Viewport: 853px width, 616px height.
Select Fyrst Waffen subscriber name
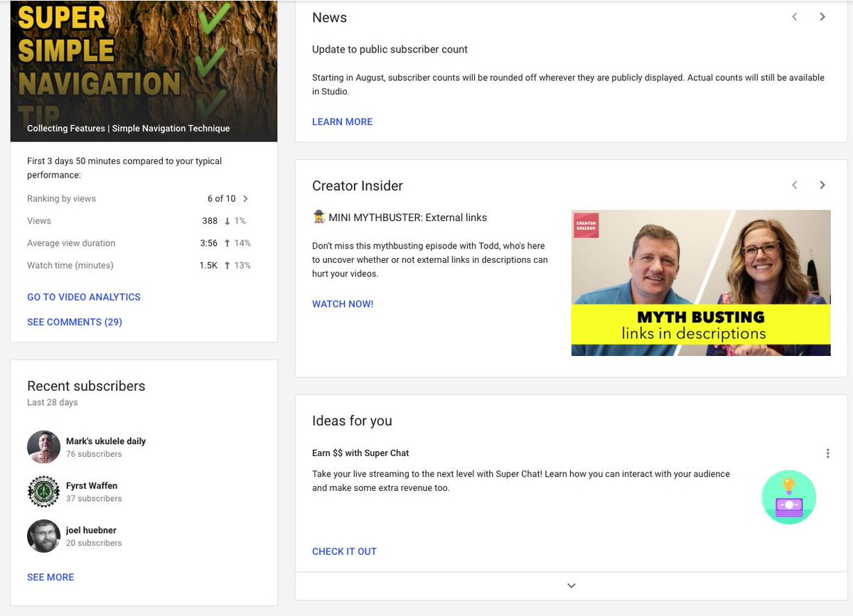pos(92,486)
